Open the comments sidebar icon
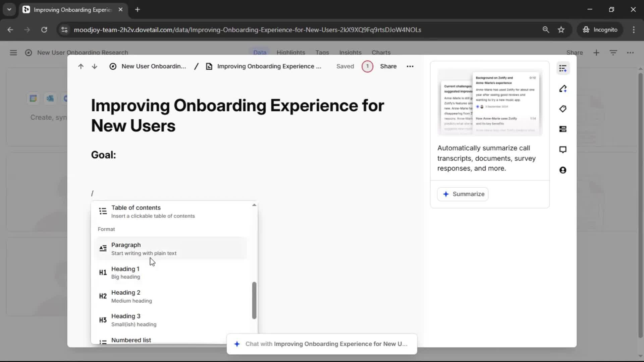This screenshot has width=644, height=362. pyautogui.click(x=563, y=149)
